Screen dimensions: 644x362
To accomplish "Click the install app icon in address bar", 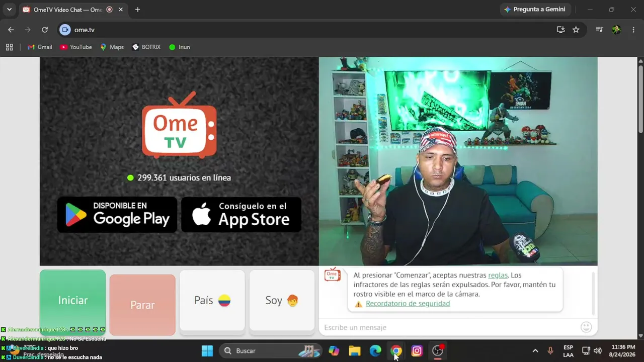I will [560, 30].
